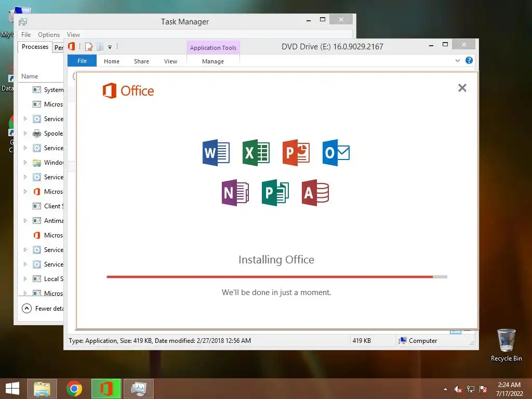Launch Google Chrome from the taskbar
This screenshot has height=399, width=532.
tap(74, 389)
